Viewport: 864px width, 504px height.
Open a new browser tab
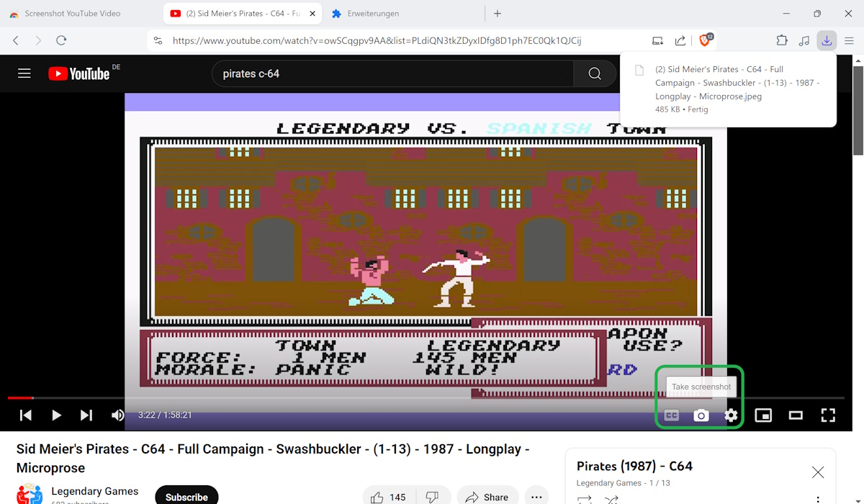pyautogui.click(x=498, y=14)
